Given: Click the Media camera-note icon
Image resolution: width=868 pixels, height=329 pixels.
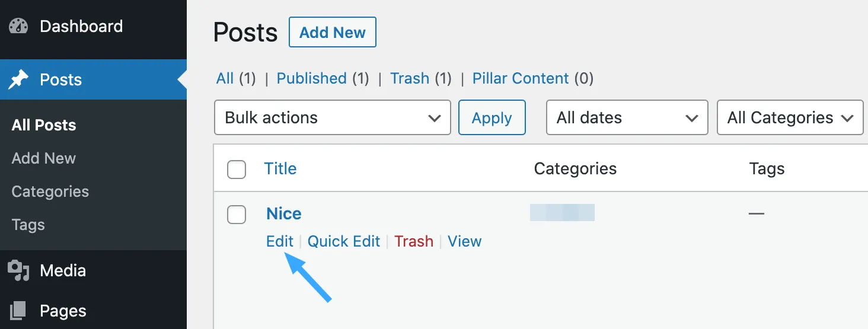Looking at the screenshot, I should [x=18, y=271].
